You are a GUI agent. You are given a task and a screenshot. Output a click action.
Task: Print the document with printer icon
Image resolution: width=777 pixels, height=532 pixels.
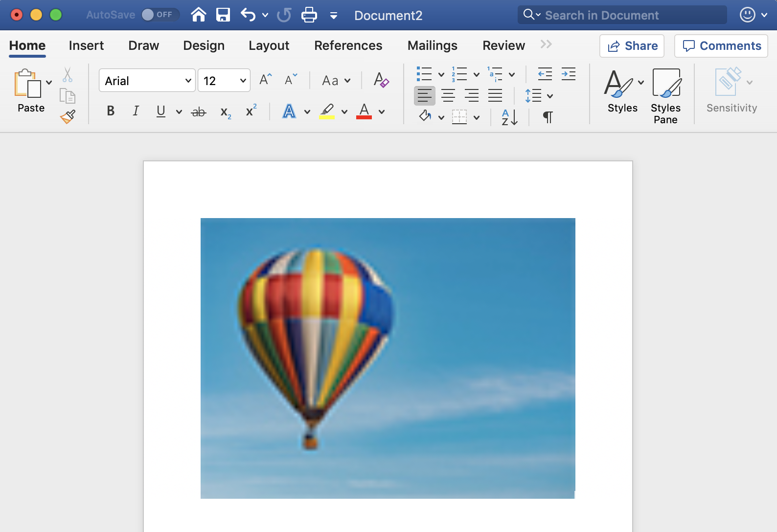click(309, 15)
